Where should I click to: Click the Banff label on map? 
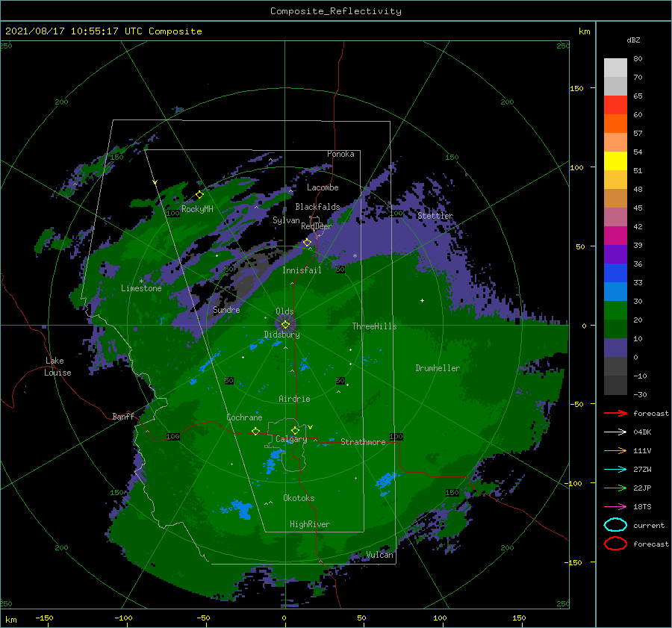[123, 417]
